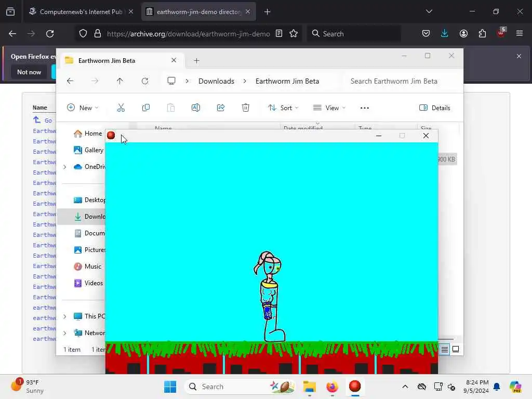Expand the OneDrive tree node
The height and width of the screenshot is (399, 532).
coord(65,167)
